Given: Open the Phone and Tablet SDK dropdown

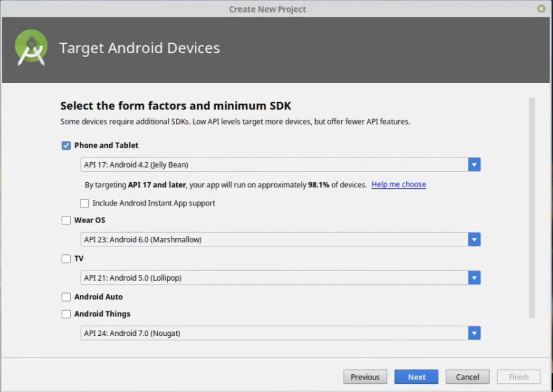Looking at the screenshot, I should tap(474, 164).
